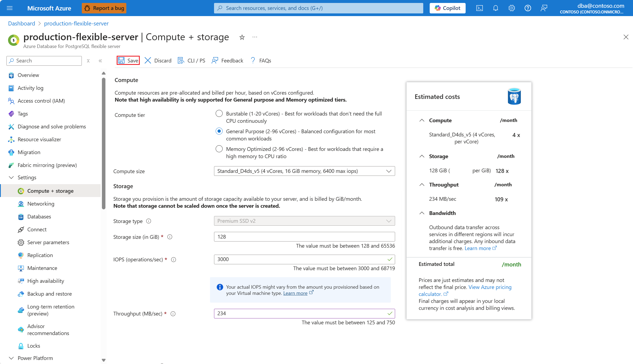The width and height of the screenshot is (633, 364).
Task: Click Storage type info icon
Action: [x=149, y=221]
